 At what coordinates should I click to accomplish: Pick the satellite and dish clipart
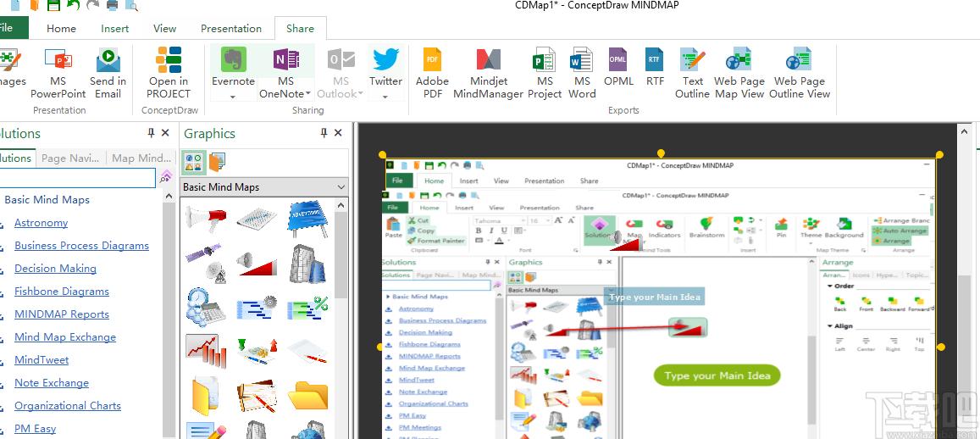tap(206, 264)
